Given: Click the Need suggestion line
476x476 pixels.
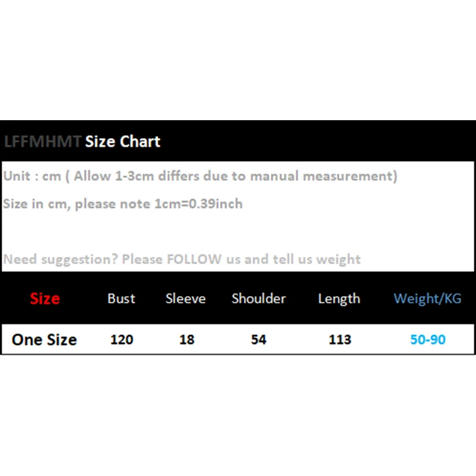Looking at the screenshot, I should [x=181, y=259].
